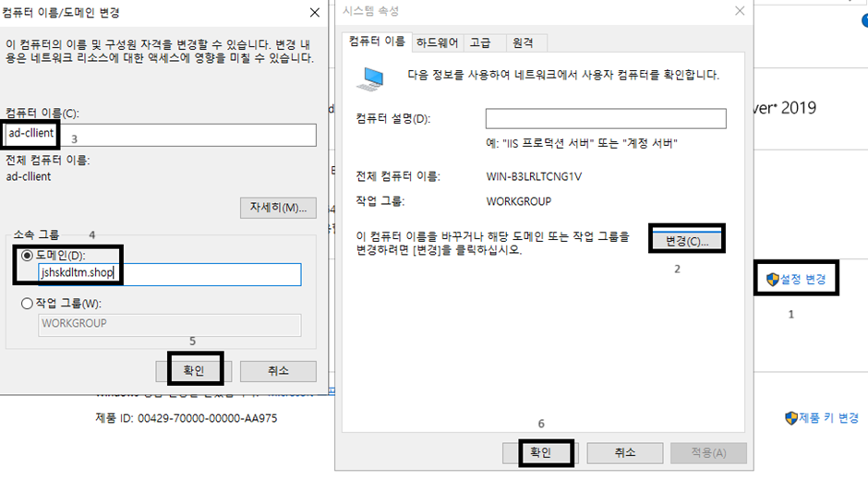Open the 원격 tab

524,42
